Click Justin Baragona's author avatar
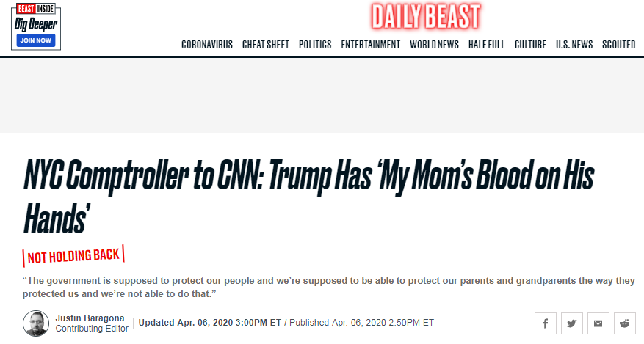Screen dimensions: 644x344 36,323
